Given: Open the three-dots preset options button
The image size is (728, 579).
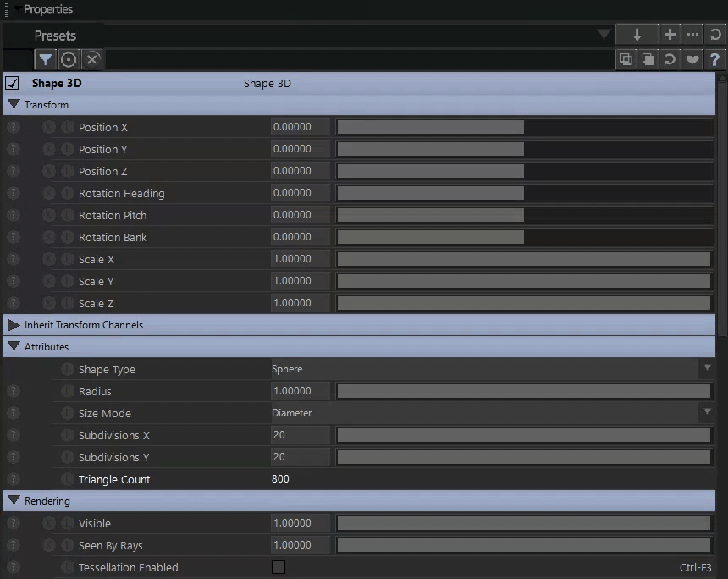Looking at the screenshot, I should (692, 35).
